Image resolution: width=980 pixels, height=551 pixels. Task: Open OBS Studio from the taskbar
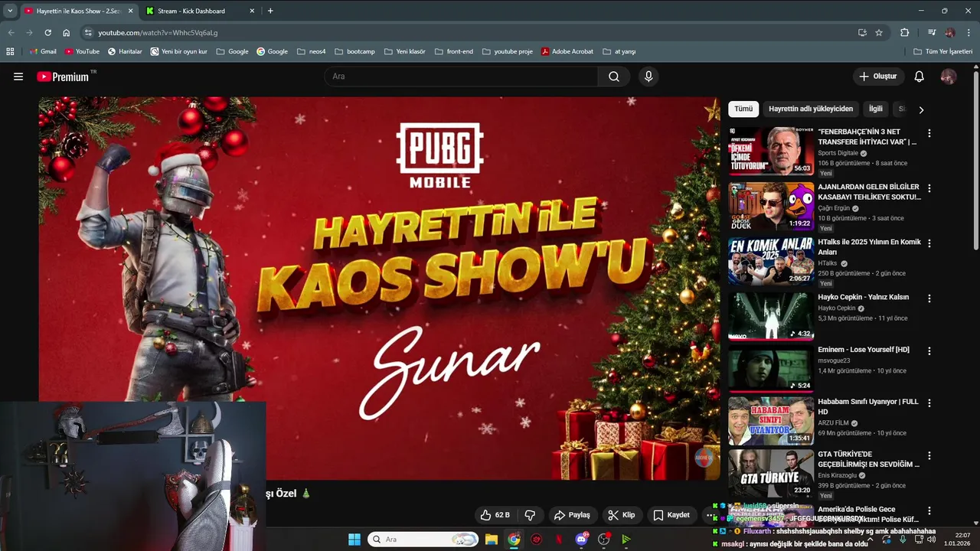click(x=604, y=540)
